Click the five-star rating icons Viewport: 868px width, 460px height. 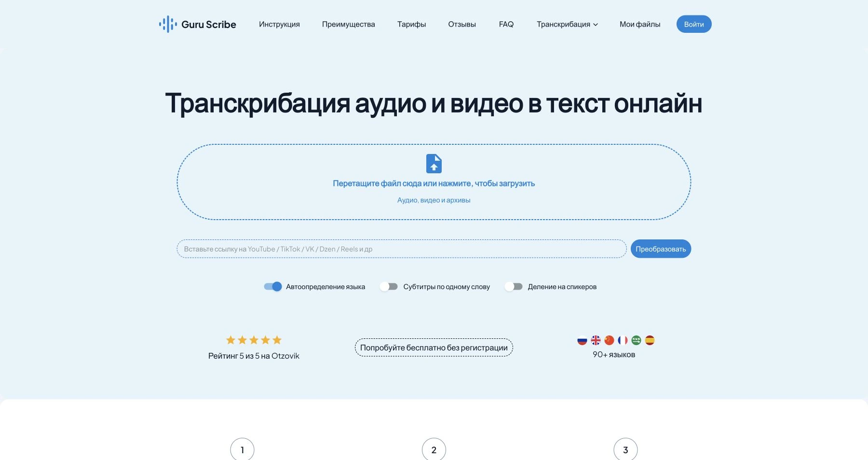pos(254,340)
